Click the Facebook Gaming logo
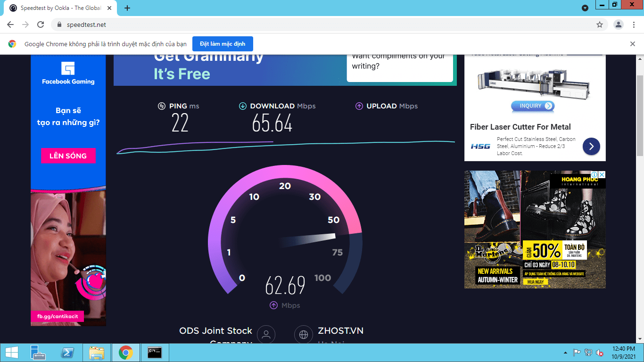This screenshot has height=362, width=644. coord(68,74)
